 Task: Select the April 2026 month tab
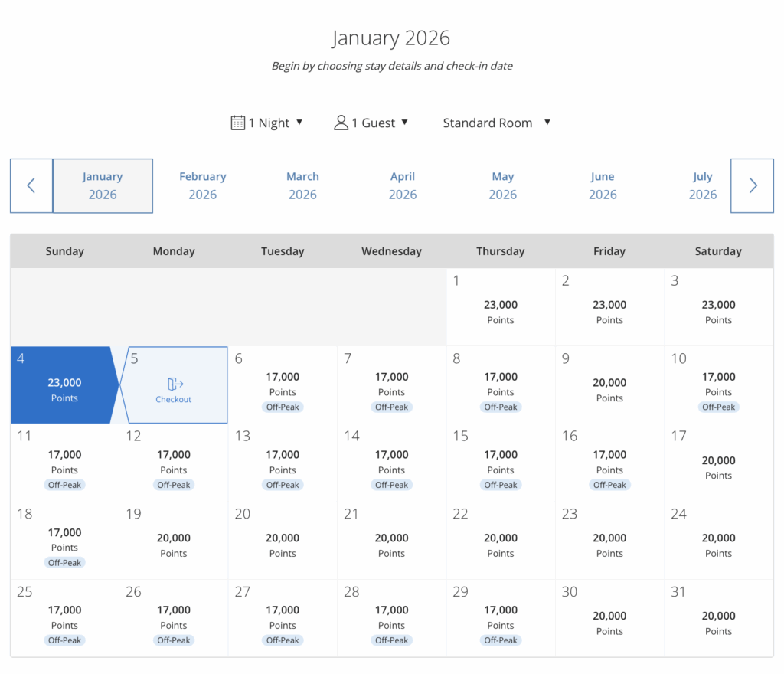point(403,185)
